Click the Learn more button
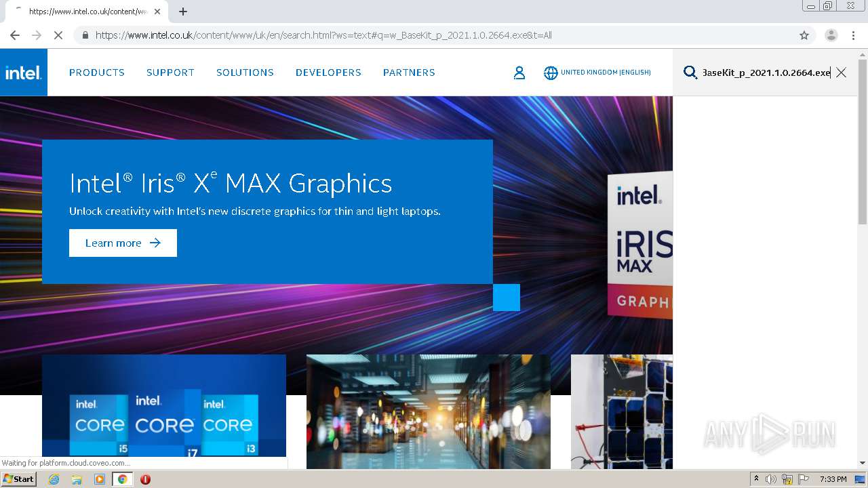 [123, 243]
